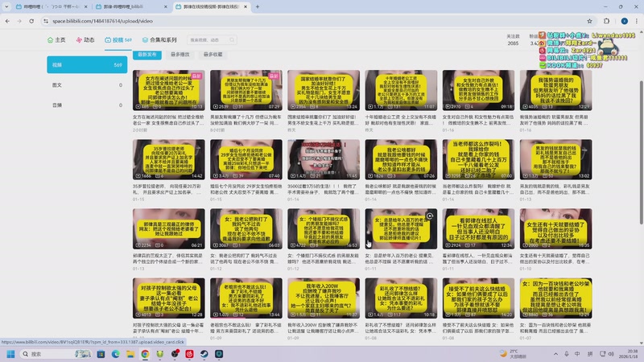Image resolution: width=644 pixels, height=362 pixels.
Task: Open the volume tray icon
Action: 611,354
